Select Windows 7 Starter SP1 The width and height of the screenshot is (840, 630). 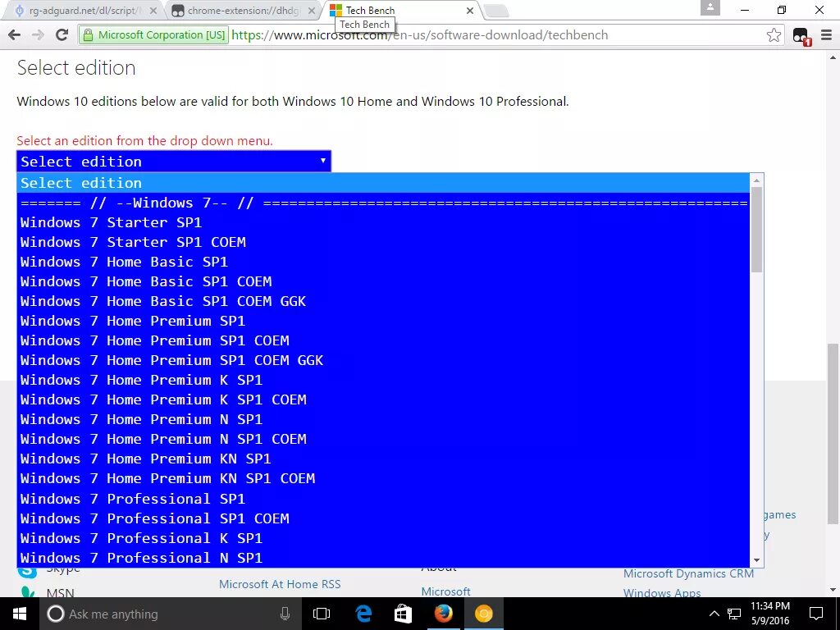click(383, 222)
